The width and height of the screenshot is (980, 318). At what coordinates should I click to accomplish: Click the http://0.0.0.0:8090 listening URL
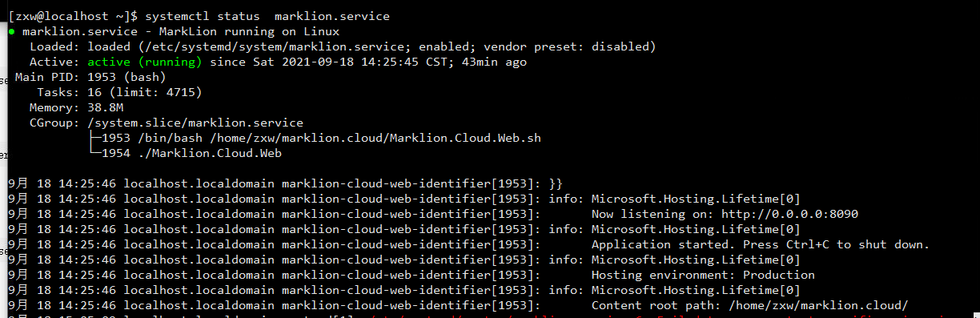789,214
